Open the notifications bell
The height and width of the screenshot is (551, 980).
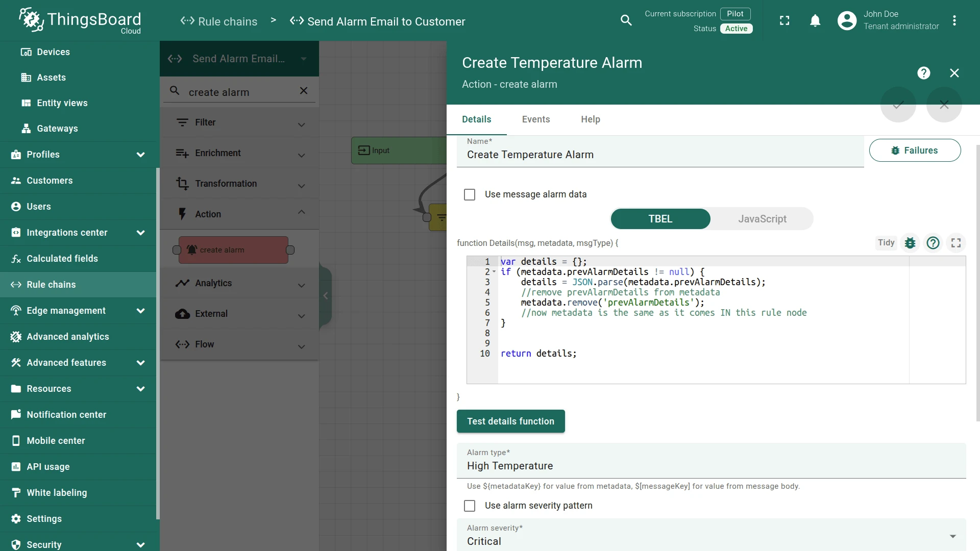[x=815, y=20]
